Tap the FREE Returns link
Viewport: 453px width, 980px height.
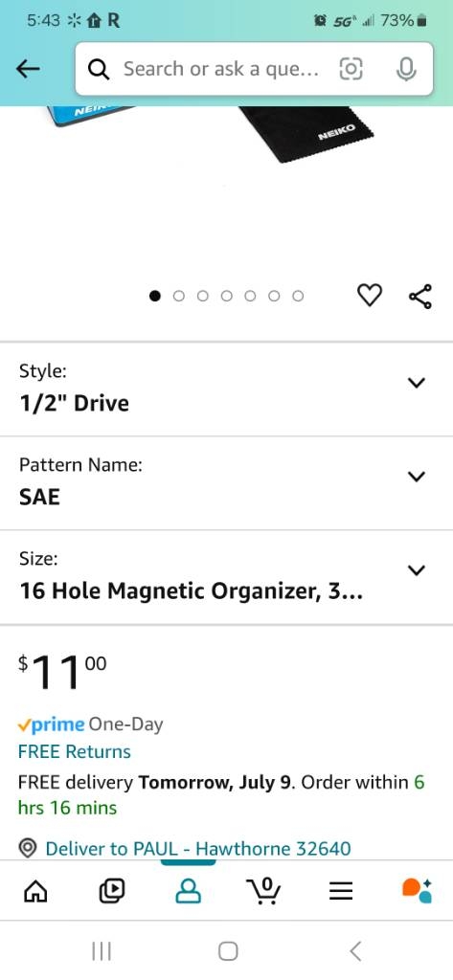(75, 751)
